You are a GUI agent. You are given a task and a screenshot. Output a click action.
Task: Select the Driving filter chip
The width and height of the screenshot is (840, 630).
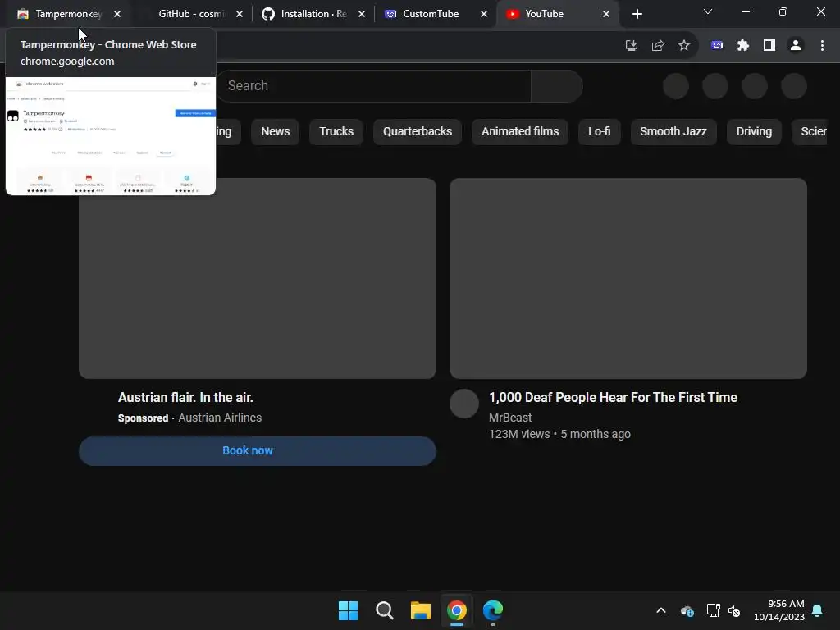(x=755, y=131)
